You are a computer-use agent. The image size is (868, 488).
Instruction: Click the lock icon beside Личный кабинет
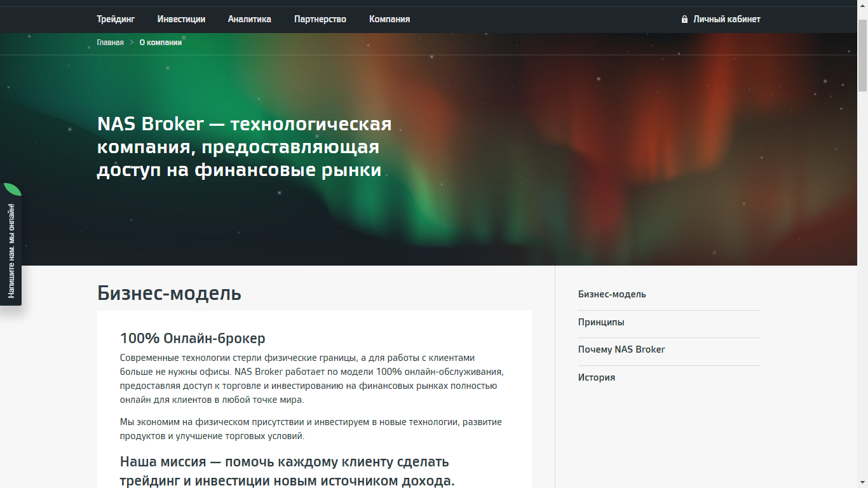tap(684, 19)
